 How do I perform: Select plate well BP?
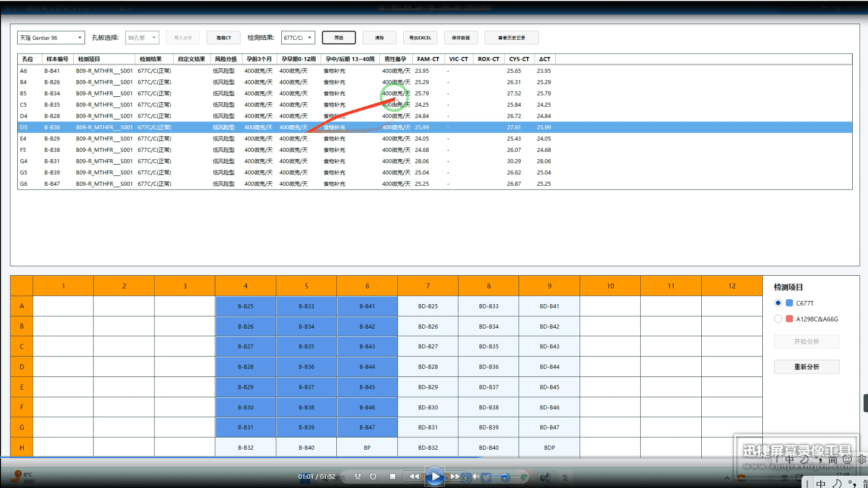point(367,447)
